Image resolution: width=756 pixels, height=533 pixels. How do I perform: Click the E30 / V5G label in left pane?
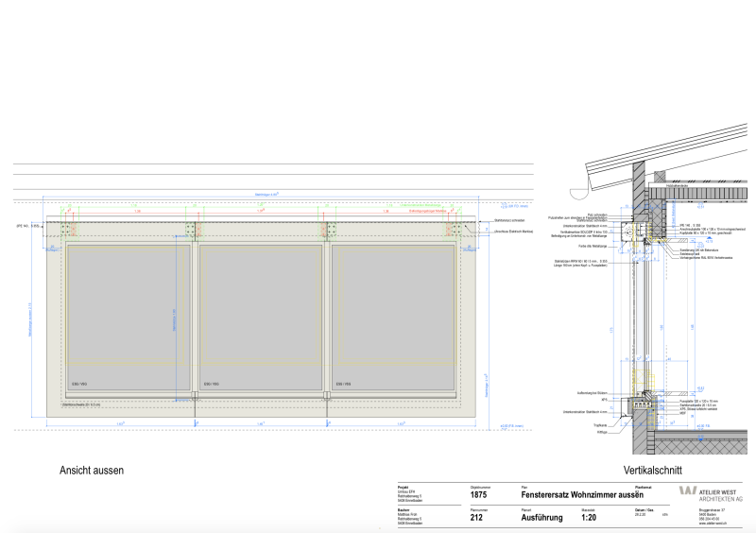coord(78,385)
